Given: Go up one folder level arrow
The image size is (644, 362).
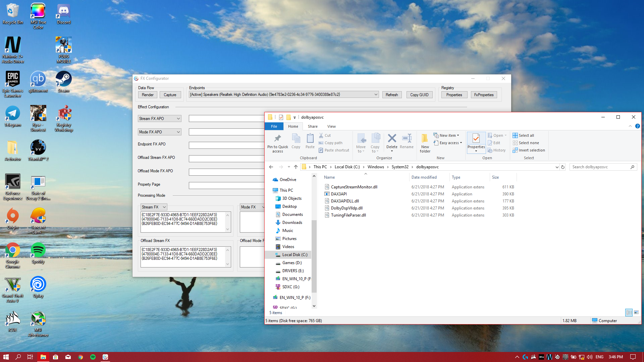Looking at the screenshot, I should click(296, 167).
